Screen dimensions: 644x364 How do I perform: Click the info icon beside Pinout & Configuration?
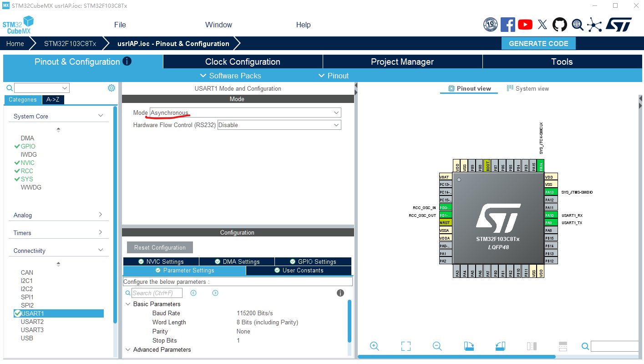127,61
